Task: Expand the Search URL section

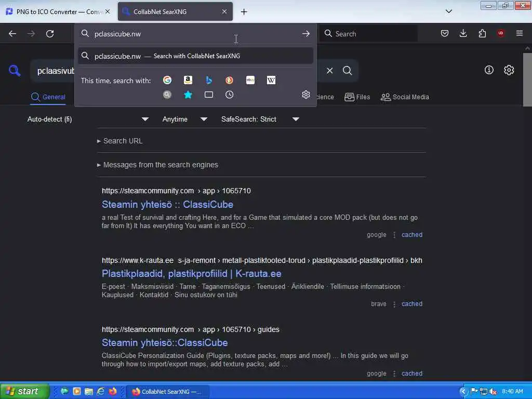Action: [x=120, y=141]
